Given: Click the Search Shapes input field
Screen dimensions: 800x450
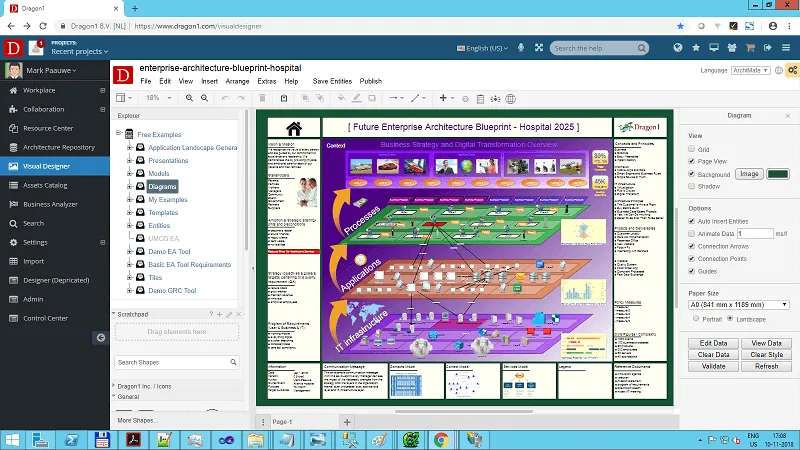Looking at the screenshot, I should [177, 362].
